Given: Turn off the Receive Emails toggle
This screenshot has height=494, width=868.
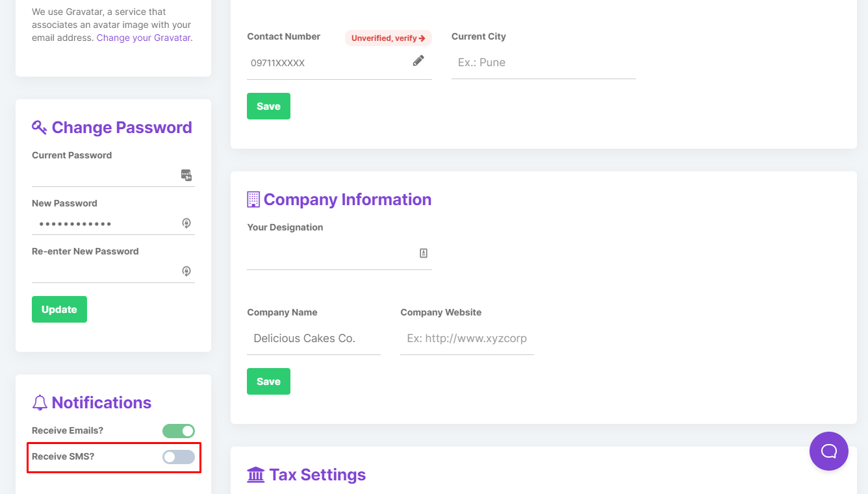Looking at the screenshot, I should tap(179, 431).
